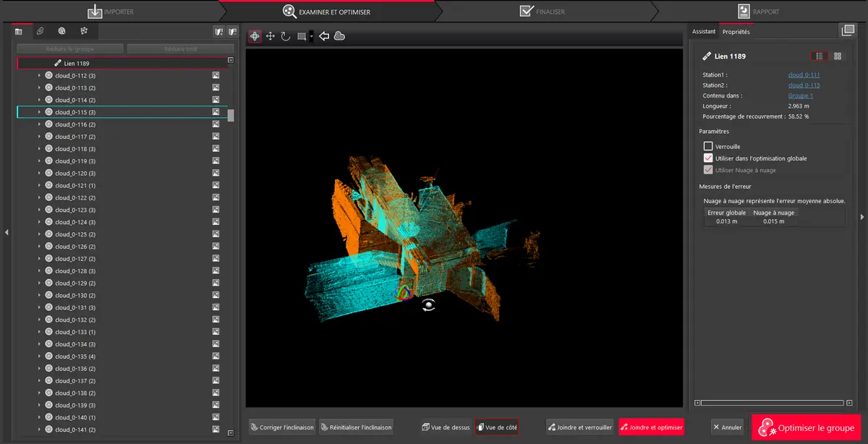
Task: Activate the rectangular selection tool
Action: (x=300, y=35)
